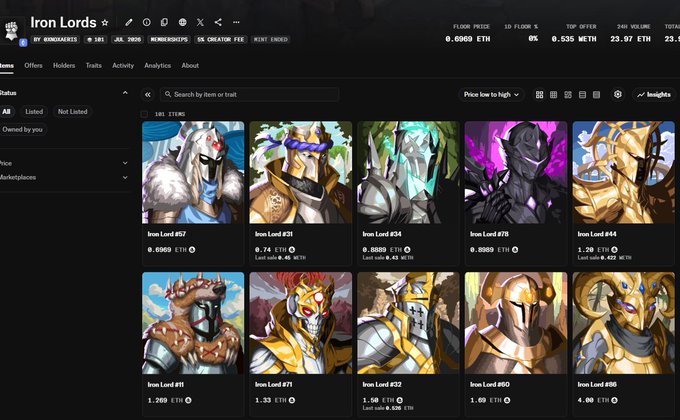Open the collection info circle icon

tap(147, 22)
